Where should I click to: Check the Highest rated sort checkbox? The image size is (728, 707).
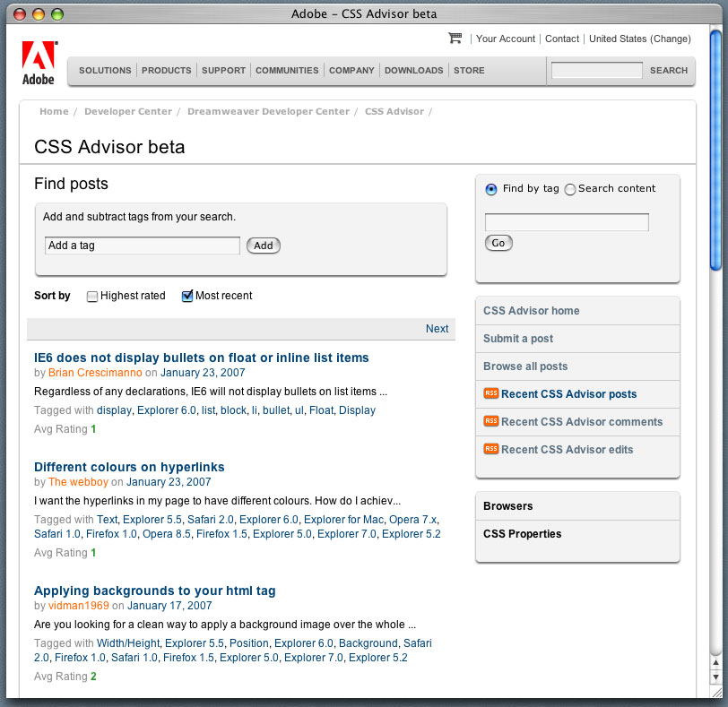point(92,297)
